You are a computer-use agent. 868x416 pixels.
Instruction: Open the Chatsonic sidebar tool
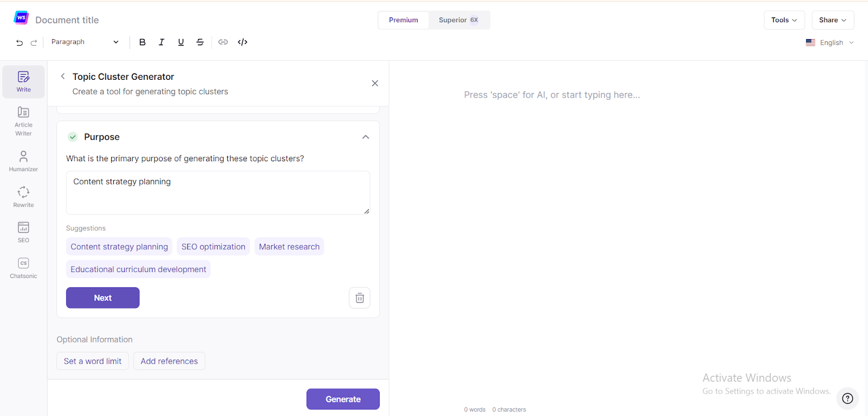(23, 268)
